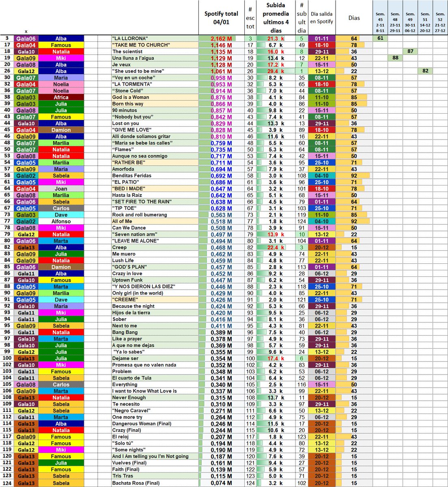This screenshot has width=448, height=487.
Task: Select the "Spotify total 04/01" column header
Action: point(221,18)
